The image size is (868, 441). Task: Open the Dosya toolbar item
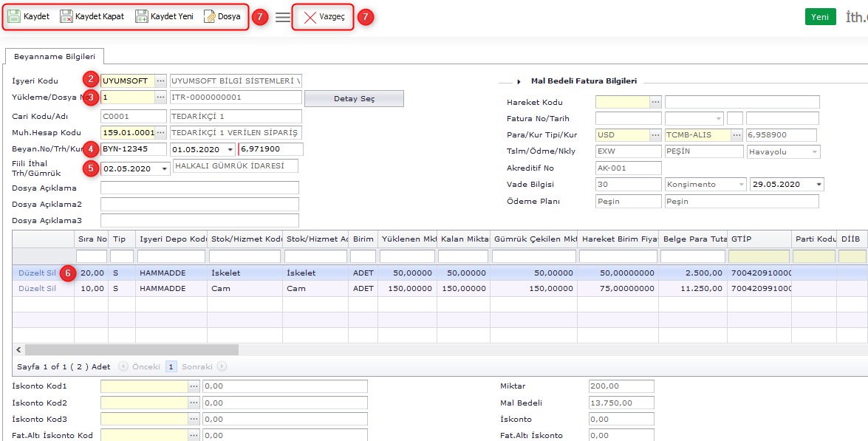(x=222, y=16)
